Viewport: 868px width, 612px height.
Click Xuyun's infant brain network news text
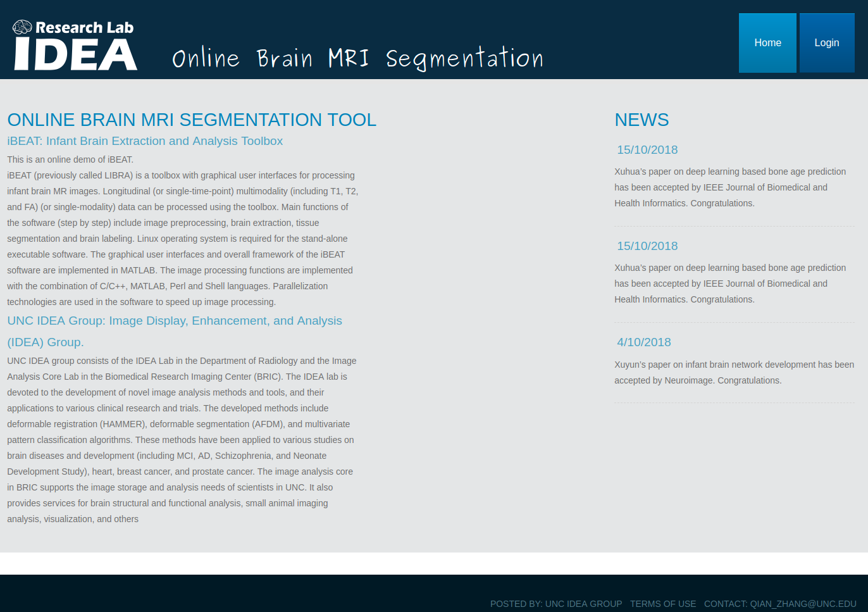(734, 372)
